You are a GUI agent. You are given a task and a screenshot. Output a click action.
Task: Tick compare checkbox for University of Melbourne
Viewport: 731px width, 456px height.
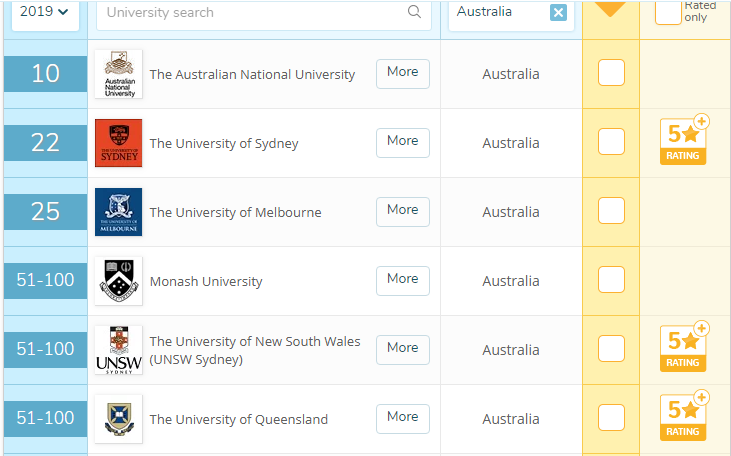tap(611, 211)
